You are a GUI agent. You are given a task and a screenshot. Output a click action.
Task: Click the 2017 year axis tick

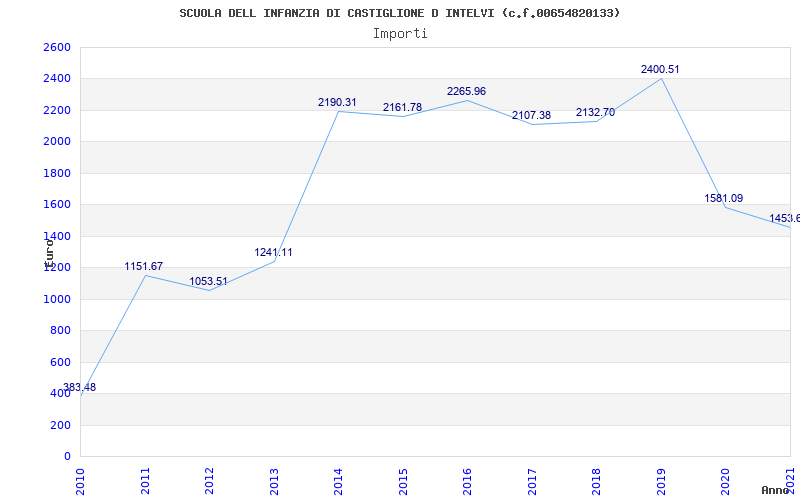point(532,481)
